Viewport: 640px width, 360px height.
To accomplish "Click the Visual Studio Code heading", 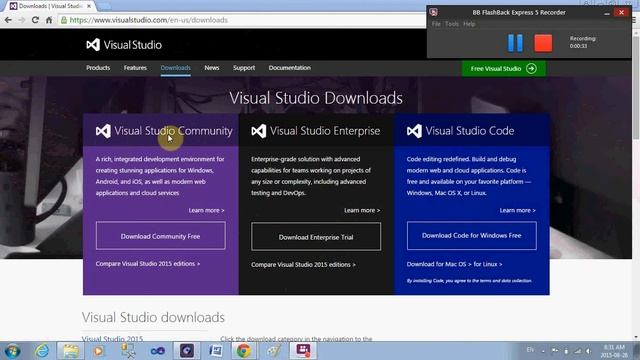I will [x=470, y=131].
